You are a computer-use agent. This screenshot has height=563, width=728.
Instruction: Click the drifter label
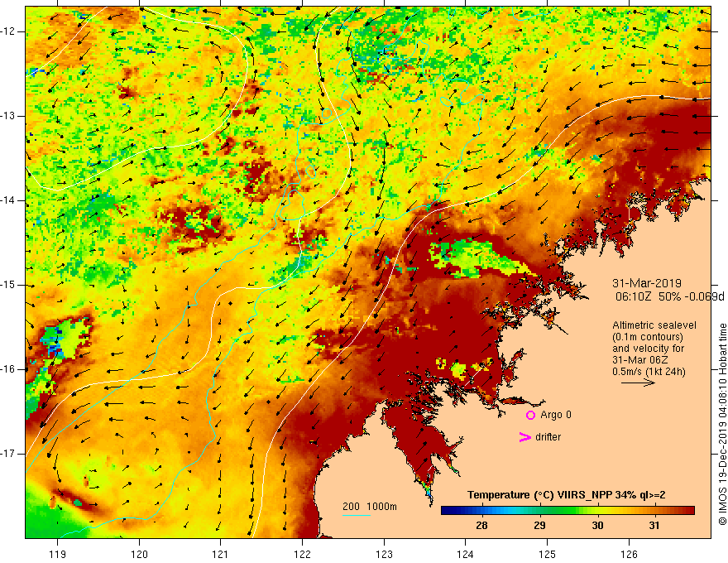point(548,437)
